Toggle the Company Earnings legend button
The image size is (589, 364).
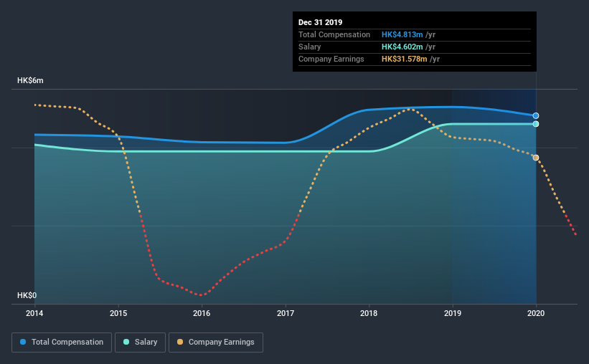click(x=216, y=343)
